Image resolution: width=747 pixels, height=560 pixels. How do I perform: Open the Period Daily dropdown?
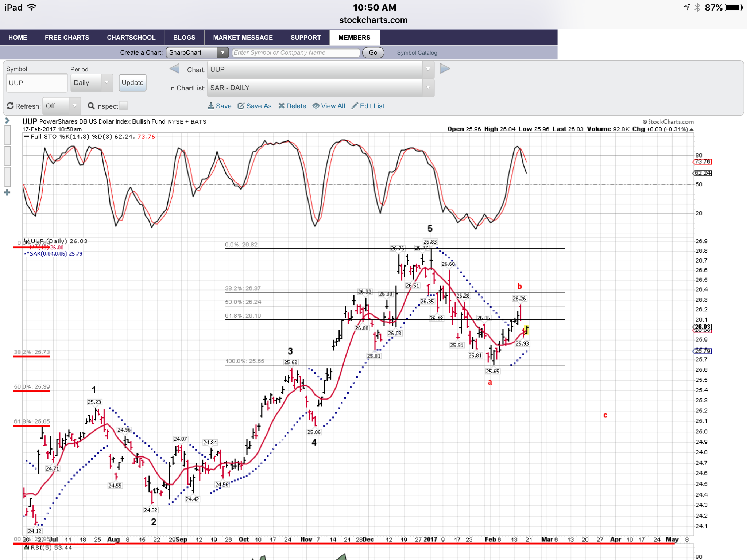[x=92, y=83]
